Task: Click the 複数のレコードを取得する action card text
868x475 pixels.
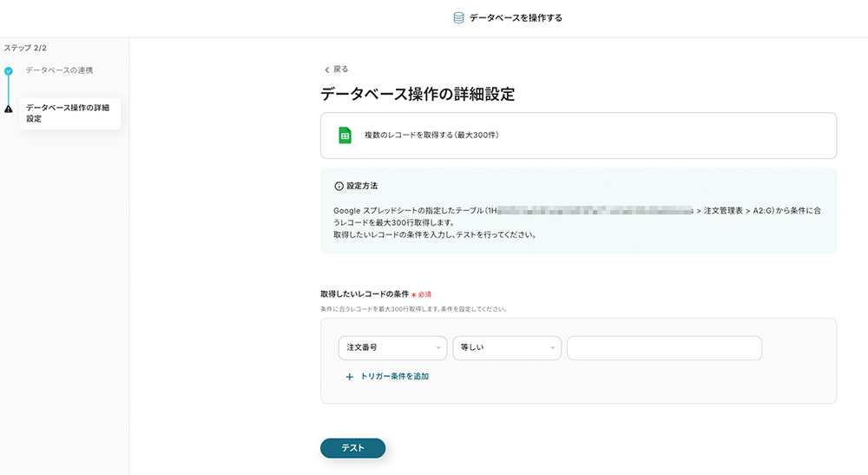Action: [x=431, y=135]
